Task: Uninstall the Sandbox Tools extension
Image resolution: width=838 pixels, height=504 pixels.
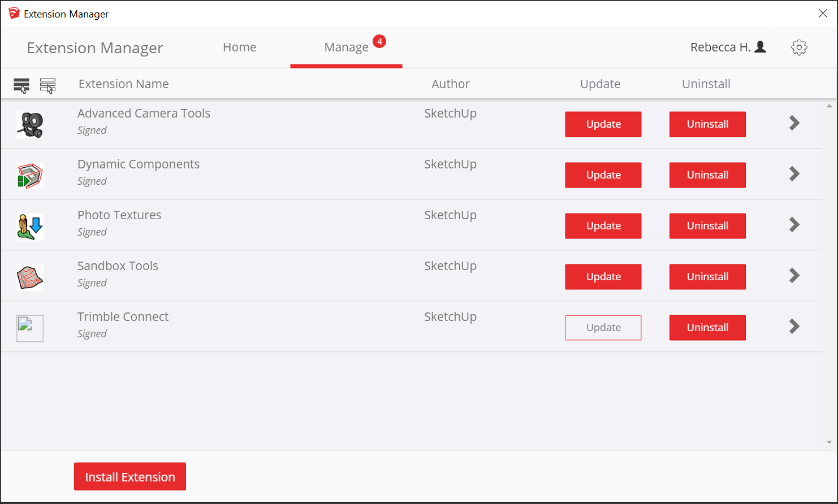Action: [x=707, y=277]
